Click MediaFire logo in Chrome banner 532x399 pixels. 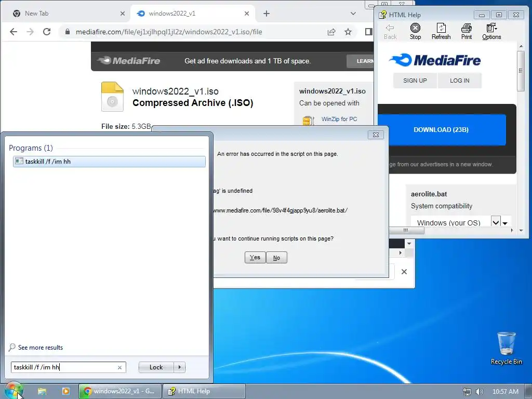(129, 61)
